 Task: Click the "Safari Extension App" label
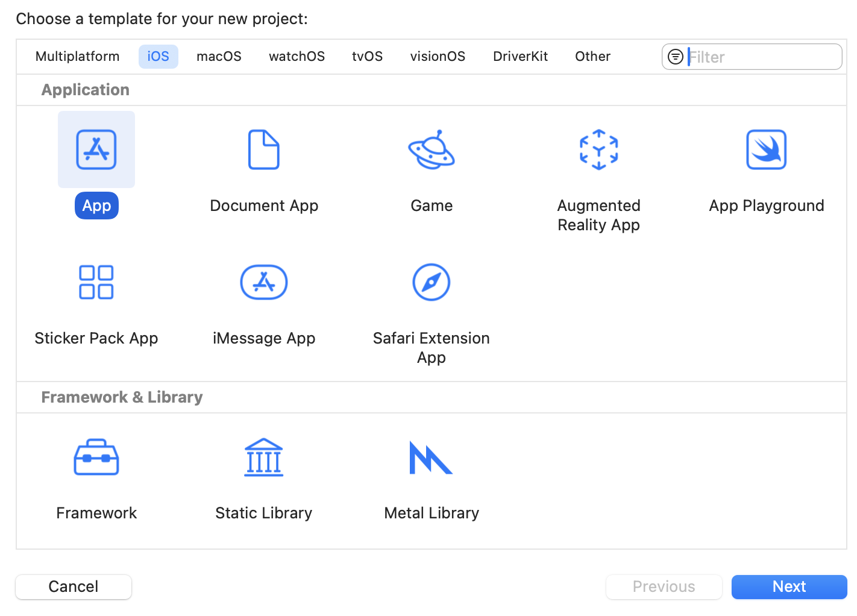pos(432,348)
